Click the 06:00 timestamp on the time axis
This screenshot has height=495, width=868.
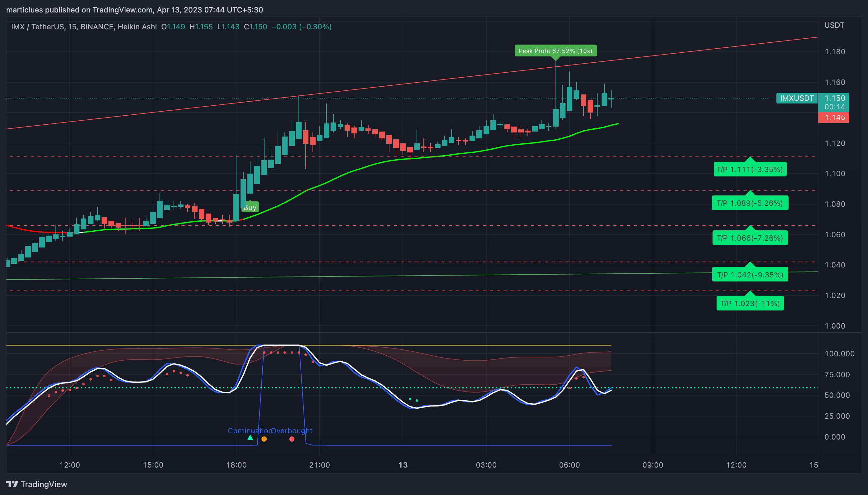click(570, 465)
